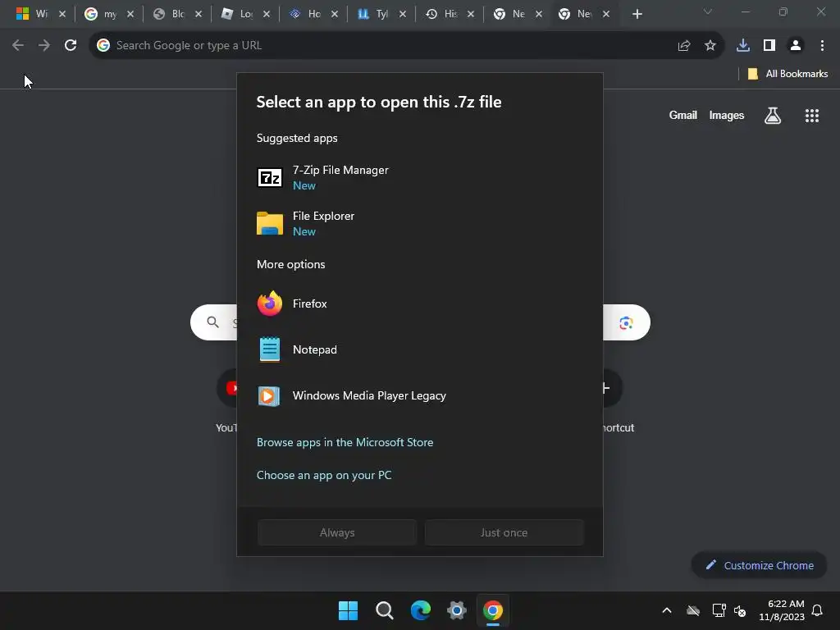Viewport: 840px width, 630px height.
Task: Reload the page in Chrome
Action: pyautogui.click(x=71, y=46)
